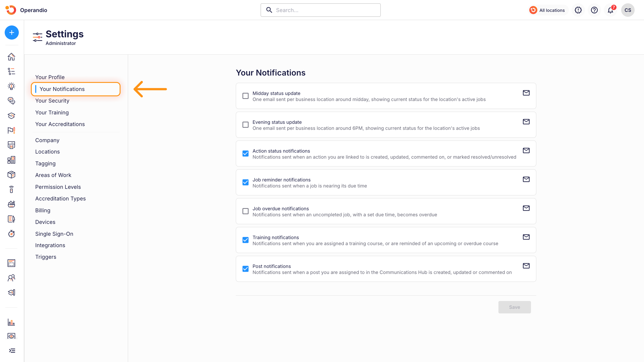
Task: Open Single Sign-On settings
Action: (x=54, y=234)
